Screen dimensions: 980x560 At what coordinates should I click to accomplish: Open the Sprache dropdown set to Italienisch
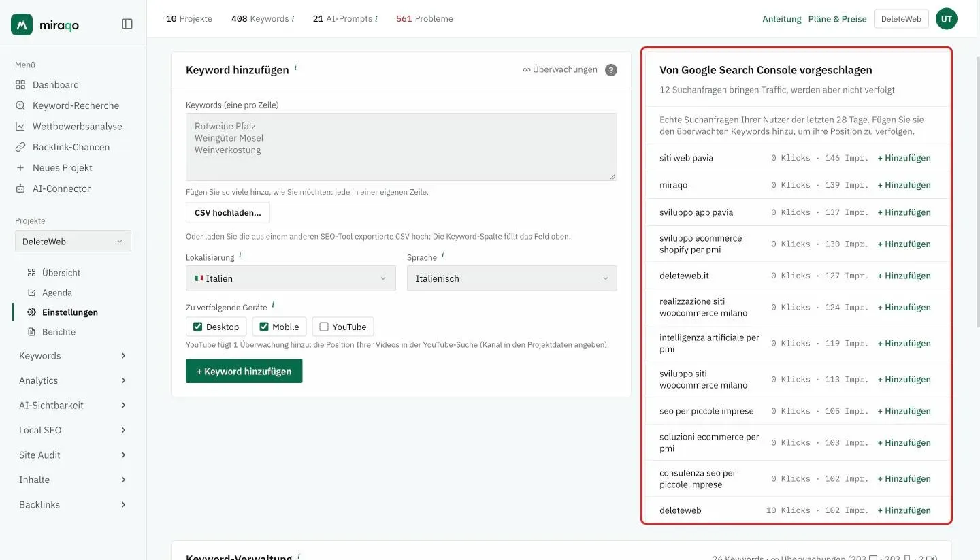click(512, 278)
